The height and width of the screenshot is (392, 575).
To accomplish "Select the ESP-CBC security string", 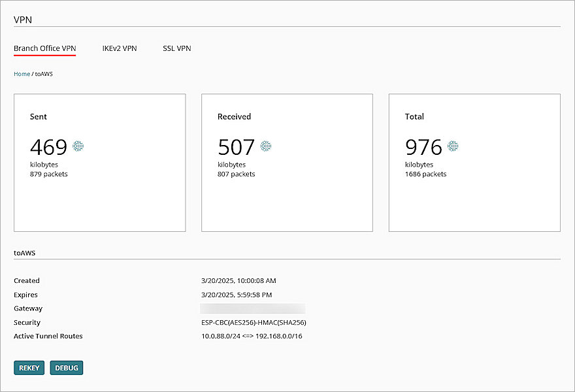I will [x=253, y=322].
